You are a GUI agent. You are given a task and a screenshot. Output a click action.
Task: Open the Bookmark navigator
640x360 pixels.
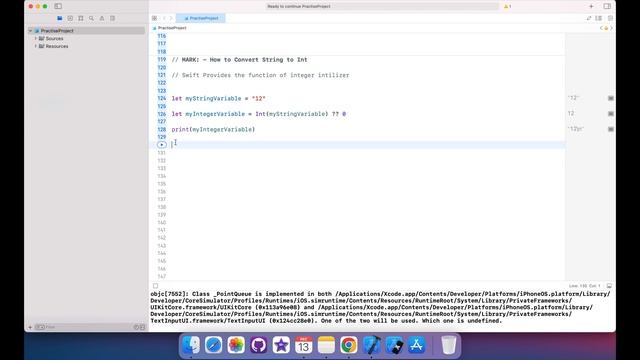point(81,18)
